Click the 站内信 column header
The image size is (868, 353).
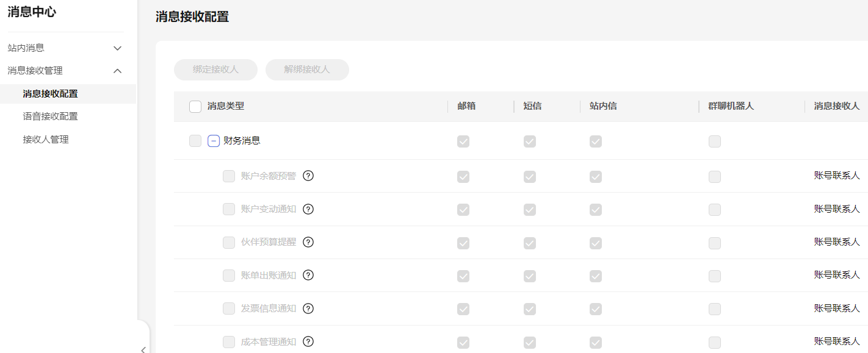[x=603, y=106]
